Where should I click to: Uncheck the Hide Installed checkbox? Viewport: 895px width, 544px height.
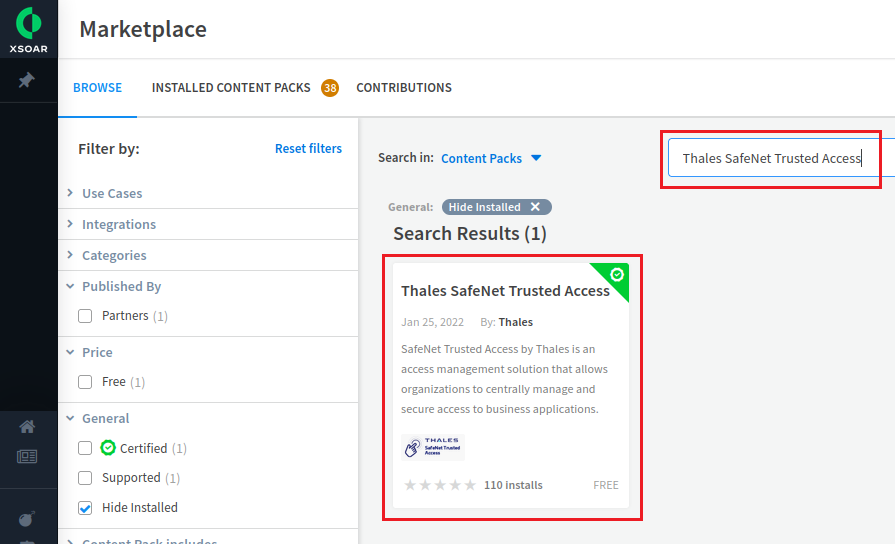85,508
